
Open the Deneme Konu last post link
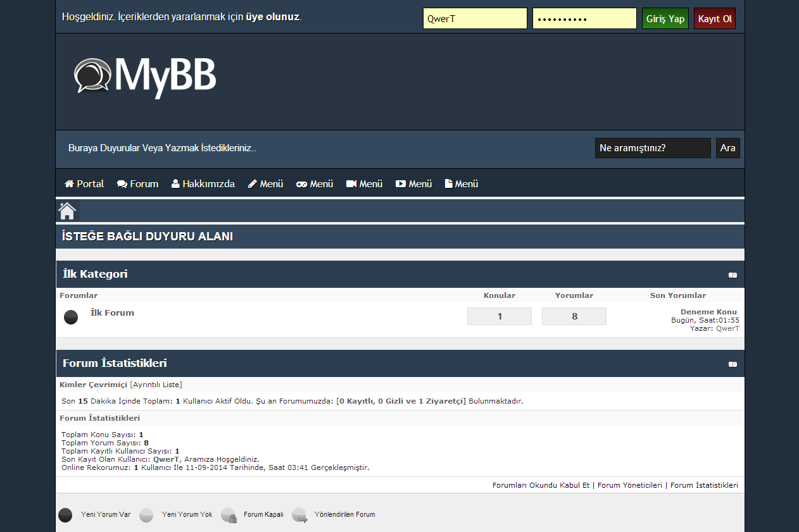708,312
